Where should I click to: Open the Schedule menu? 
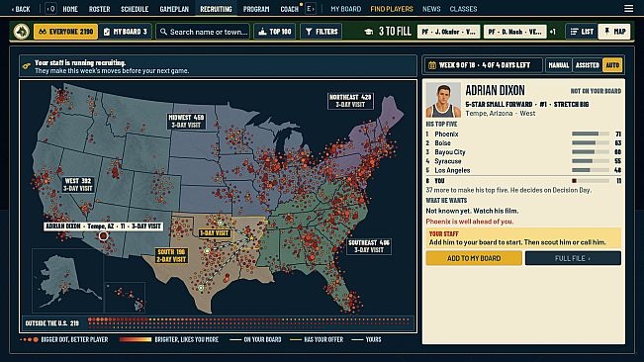tap(135, 9)
